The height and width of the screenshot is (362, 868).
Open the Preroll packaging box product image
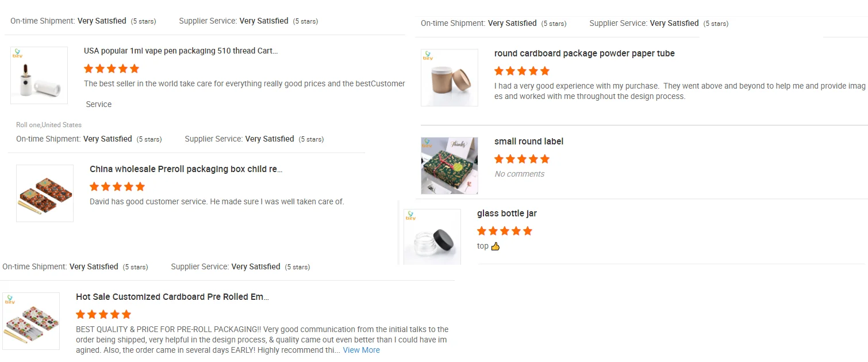pos(45,193)
